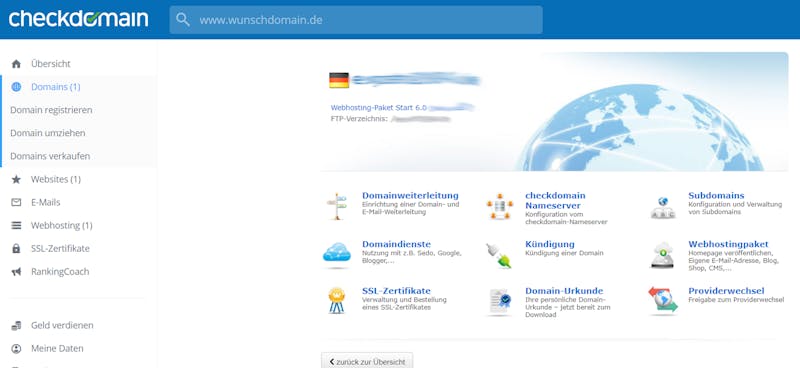Viewport: 800px width, 368px height.
Task: Click the magnifier search icon
Action: click(x=183, y=20)
